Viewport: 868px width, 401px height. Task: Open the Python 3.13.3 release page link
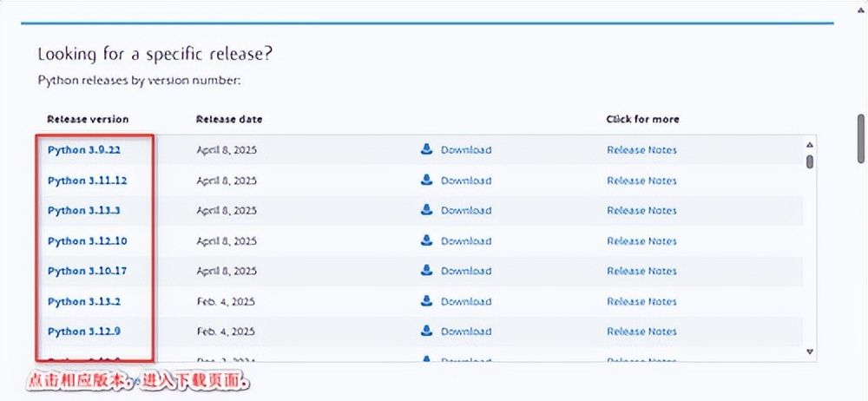83,210
